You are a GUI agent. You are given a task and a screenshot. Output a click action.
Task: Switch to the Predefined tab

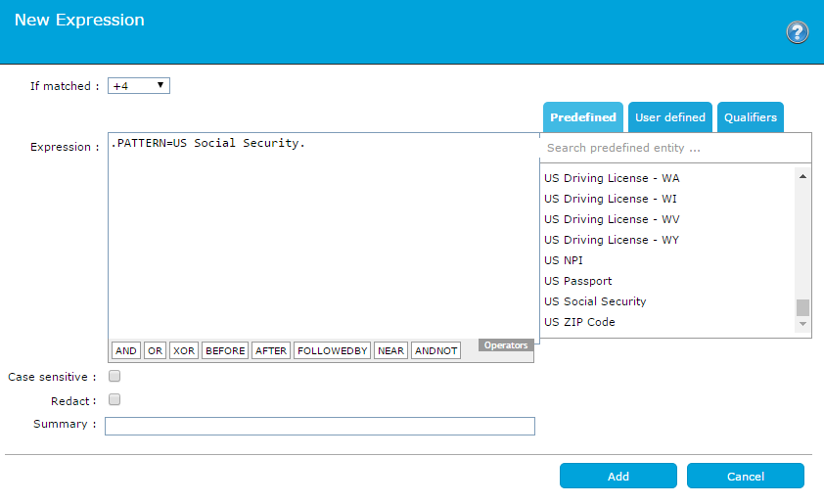[582, 117]
